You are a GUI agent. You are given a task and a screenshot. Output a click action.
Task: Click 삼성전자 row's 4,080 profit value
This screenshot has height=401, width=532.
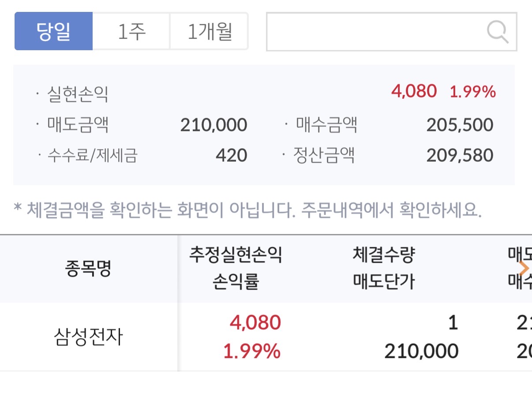[255, 323]
